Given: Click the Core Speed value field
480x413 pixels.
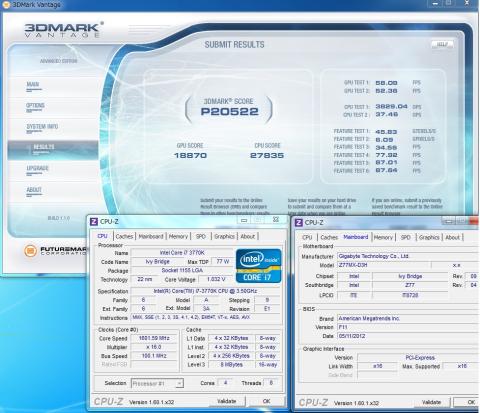Looking at the screenshot, I should pos(154,338).
